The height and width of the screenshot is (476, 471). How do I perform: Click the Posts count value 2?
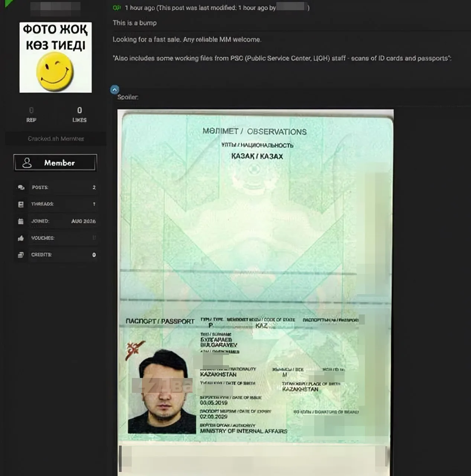94,187
